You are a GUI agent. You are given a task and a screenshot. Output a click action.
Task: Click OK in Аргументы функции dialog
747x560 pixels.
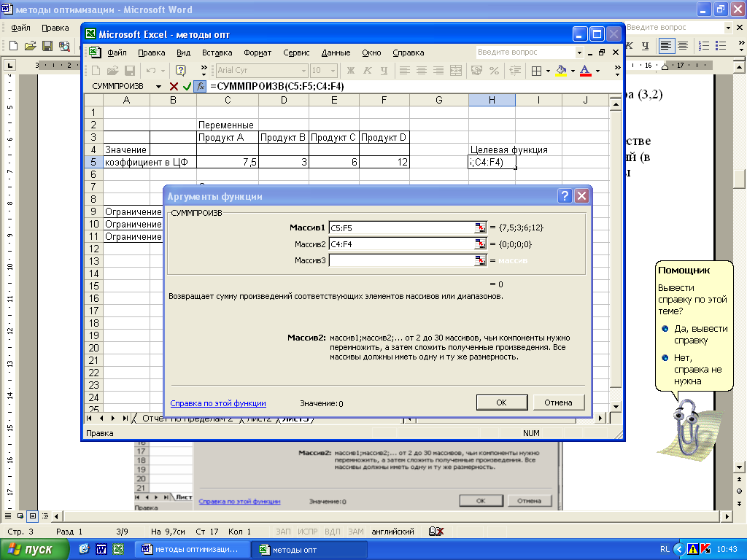pos(502,402)
